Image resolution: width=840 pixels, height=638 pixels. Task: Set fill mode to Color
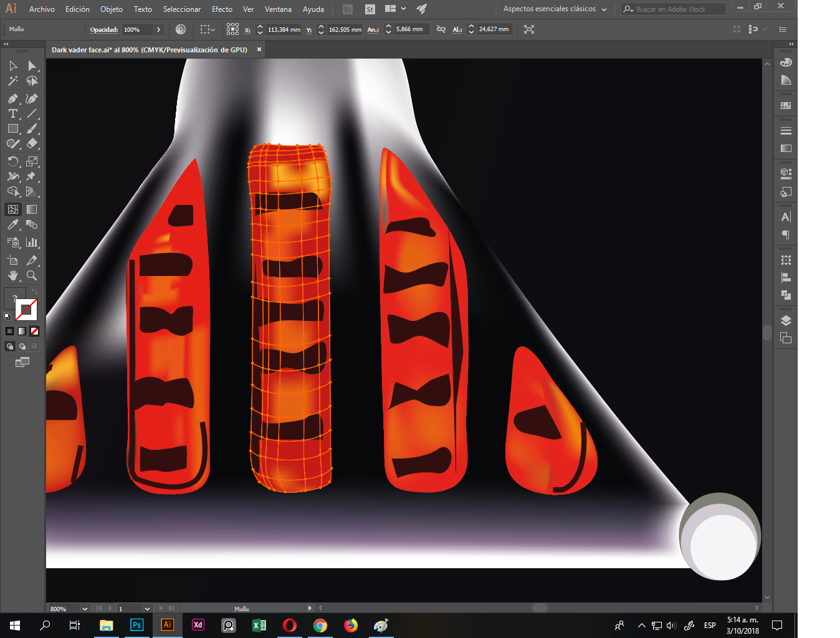[9, 331]
